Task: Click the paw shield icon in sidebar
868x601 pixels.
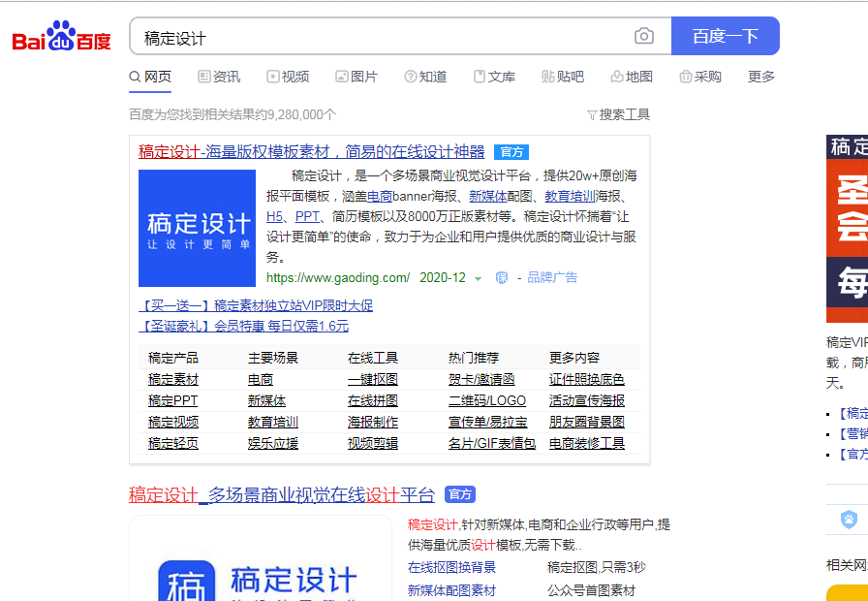Action: coord(849,520)
